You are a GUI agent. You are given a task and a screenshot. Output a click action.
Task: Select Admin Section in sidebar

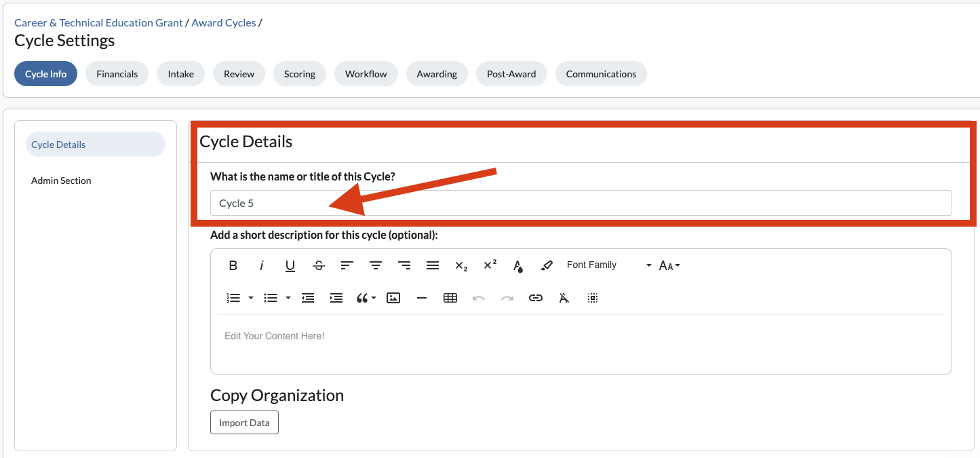coord(61,180)
